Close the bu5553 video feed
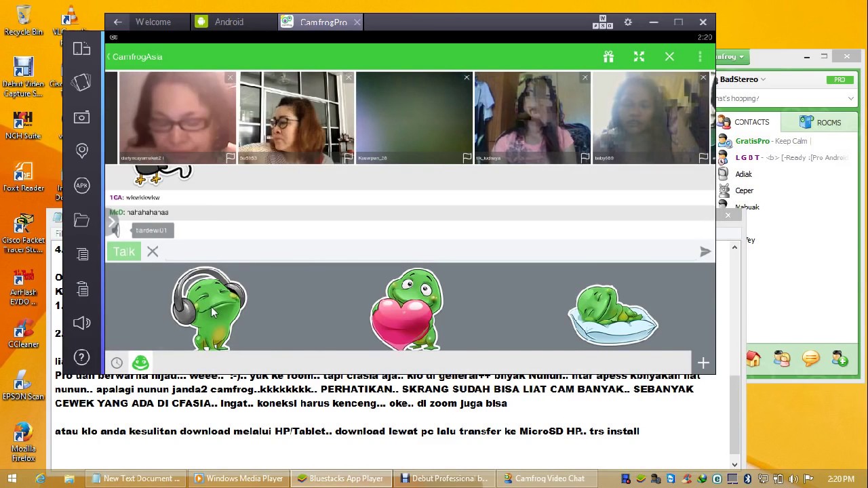This screenshot has width=868, height=488. coord(349,78)
